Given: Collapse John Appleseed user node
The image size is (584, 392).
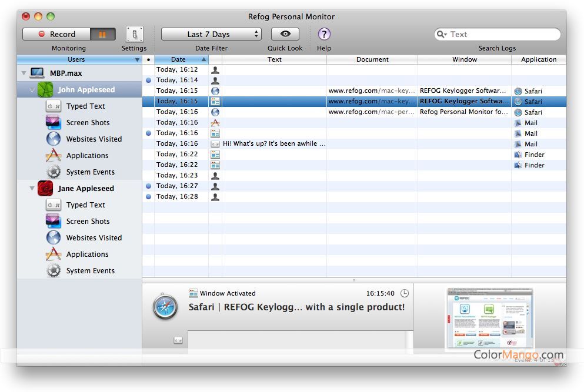Looking at the screenshot, I should [32, 90].
